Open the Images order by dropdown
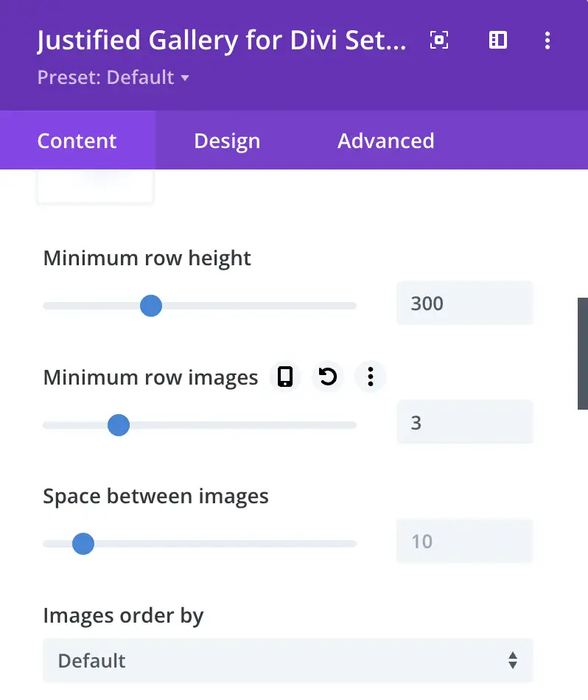The image size is (588, 700). tap(287, 660)
